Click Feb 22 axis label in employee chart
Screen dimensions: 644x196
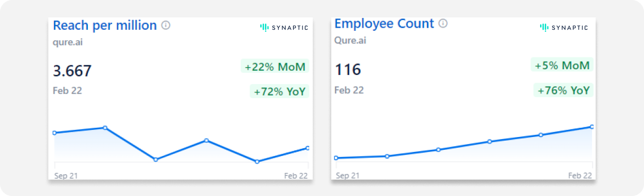(x=580, y=175)
